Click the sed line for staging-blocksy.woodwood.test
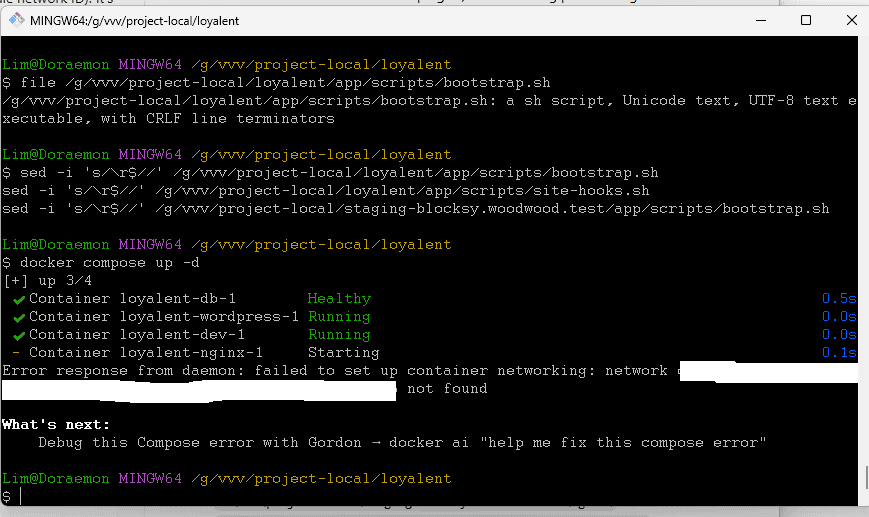This screenshot has height=517, width=869. pos(416,209)
